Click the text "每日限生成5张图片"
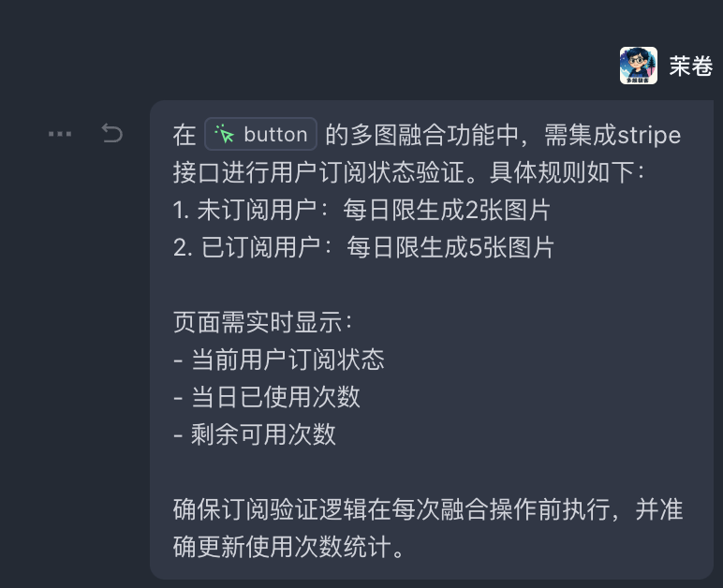This screenshot has height=588, width=723. [450, 247]
